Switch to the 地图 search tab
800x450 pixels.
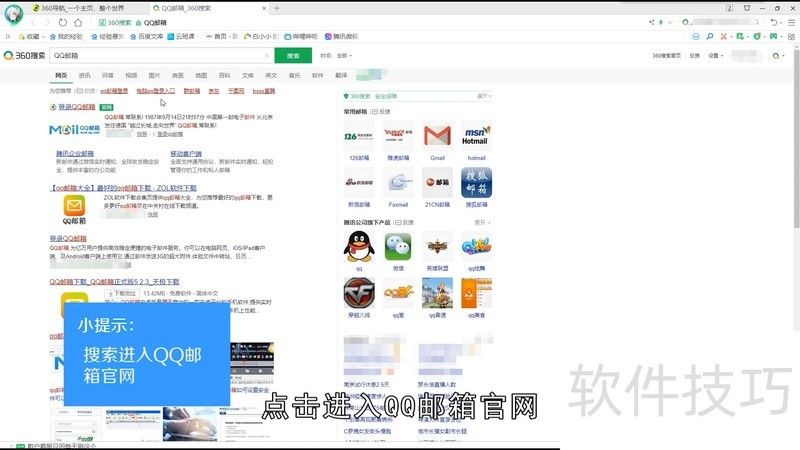201,75
